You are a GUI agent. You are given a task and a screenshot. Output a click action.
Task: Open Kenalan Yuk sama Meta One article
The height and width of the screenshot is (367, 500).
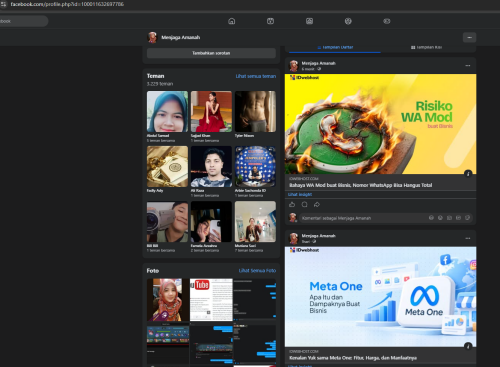pyautogui.click(x=353, y=358)
